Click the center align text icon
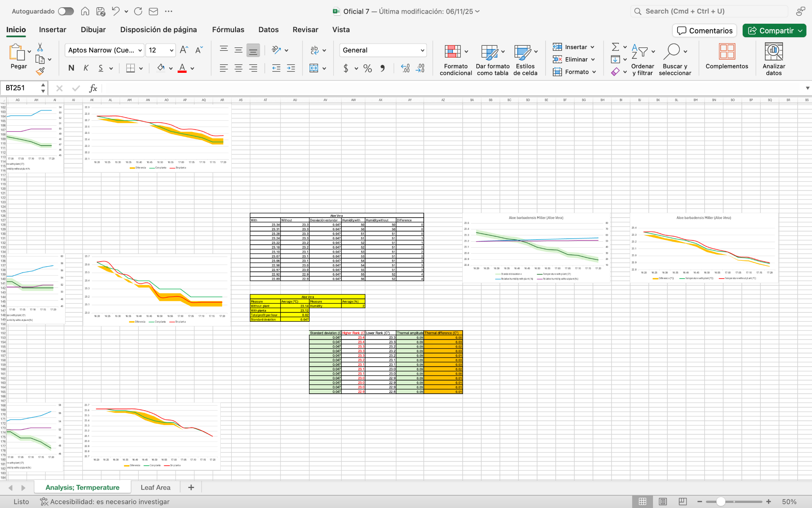Viewport: 812px width, 508px height. (239, 68)
